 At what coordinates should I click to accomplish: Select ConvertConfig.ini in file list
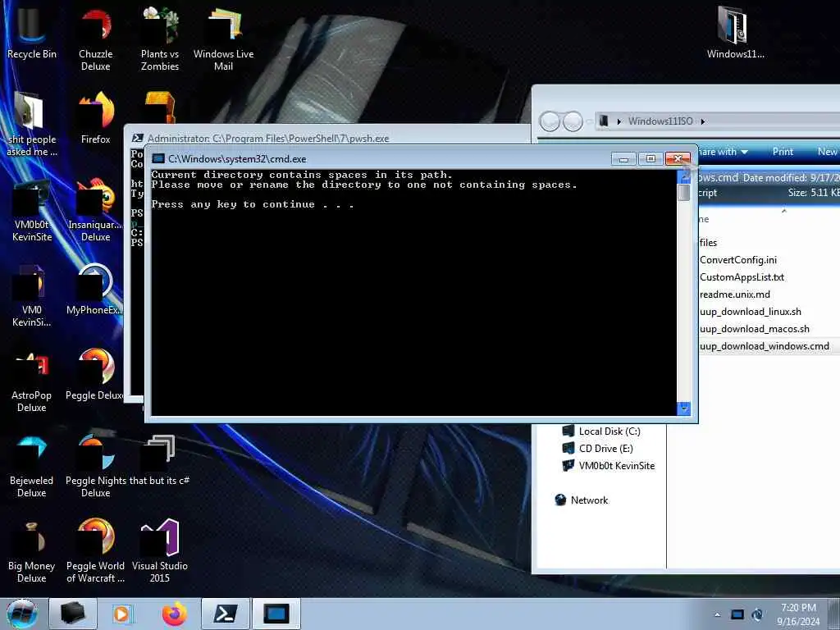coord(738,260)
